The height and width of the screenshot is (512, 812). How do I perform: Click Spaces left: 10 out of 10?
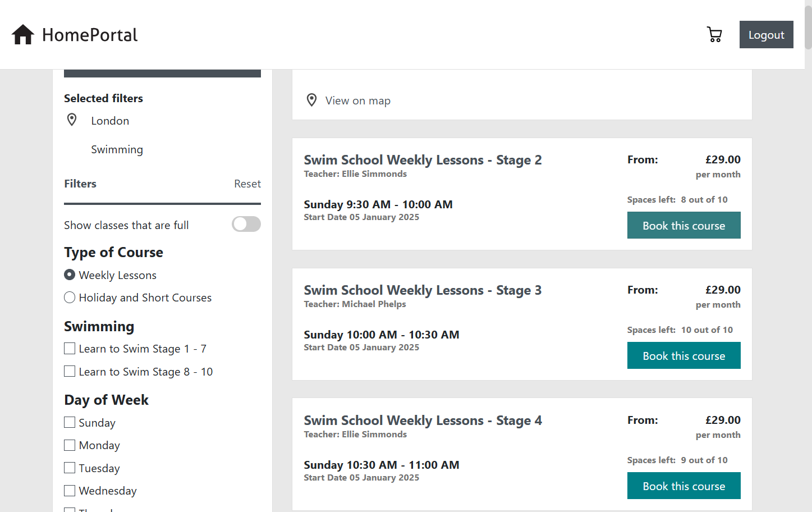680,330
